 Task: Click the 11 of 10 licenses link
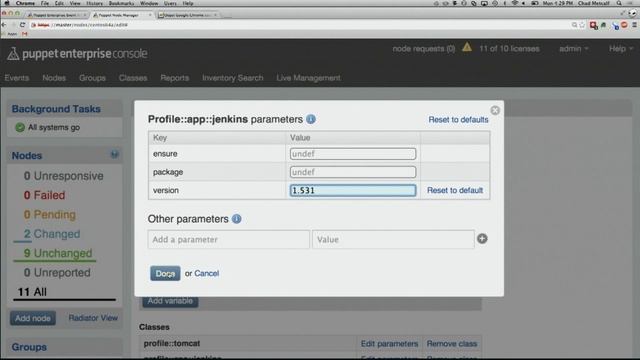pyautogui.click(x=509, y=49)
